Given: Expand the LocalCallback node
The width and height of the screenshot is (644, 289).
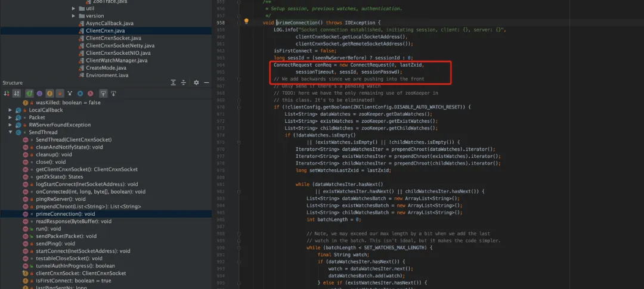Looking at the screenshot, I should 10,110.
